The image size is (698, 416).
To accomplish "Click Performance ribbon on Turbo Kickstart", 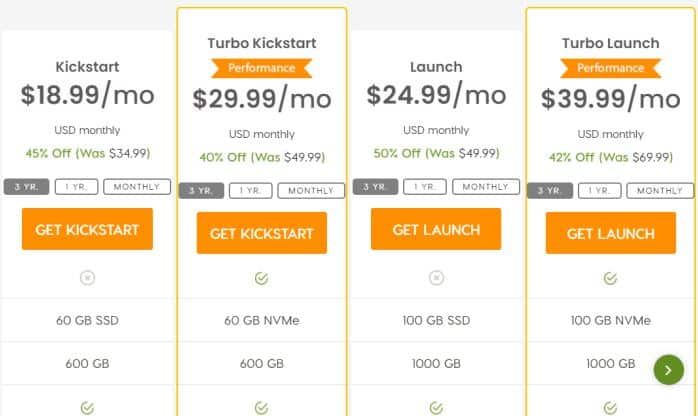I will coord(262,68).
